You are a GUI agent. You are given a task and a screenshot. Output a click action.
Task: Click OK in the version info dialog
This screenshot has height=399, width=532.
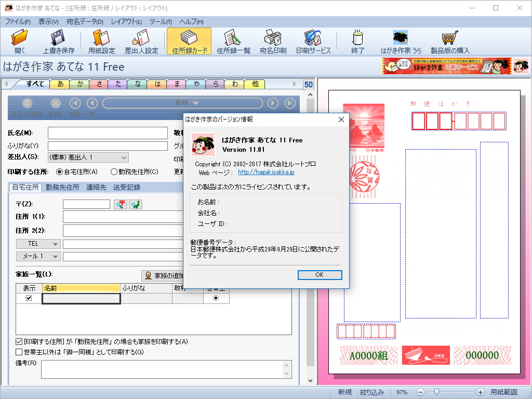pyautogui.click(x=320, y=275)
